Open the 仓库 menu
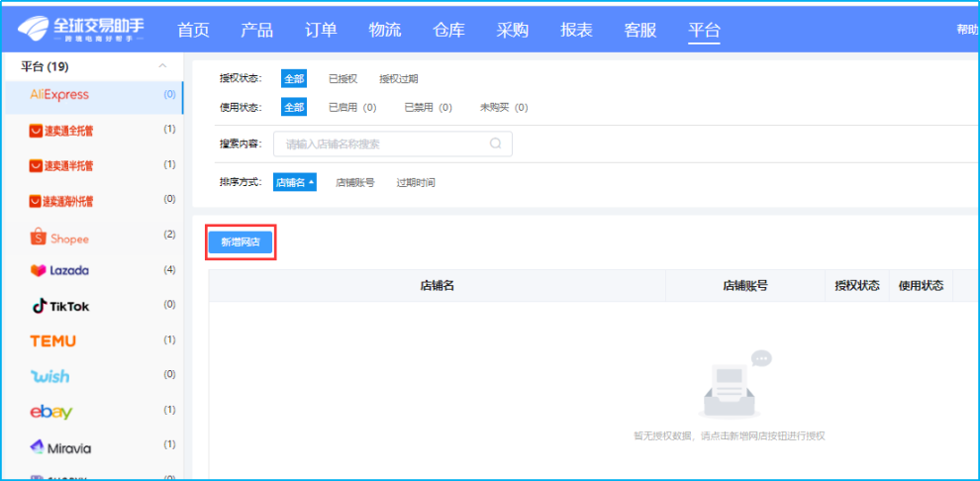980x481 pixels. (x=448, y=30)
